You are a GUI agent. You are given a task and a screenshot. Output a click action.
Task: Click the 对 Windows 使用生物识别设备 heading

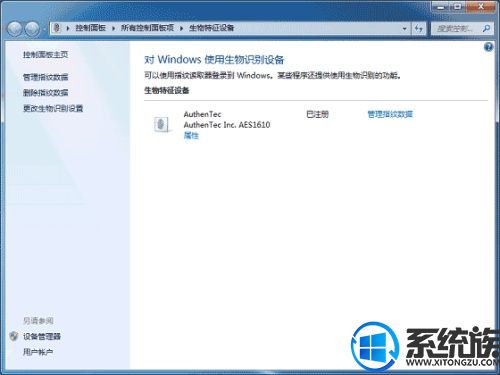tap(214, 60)
